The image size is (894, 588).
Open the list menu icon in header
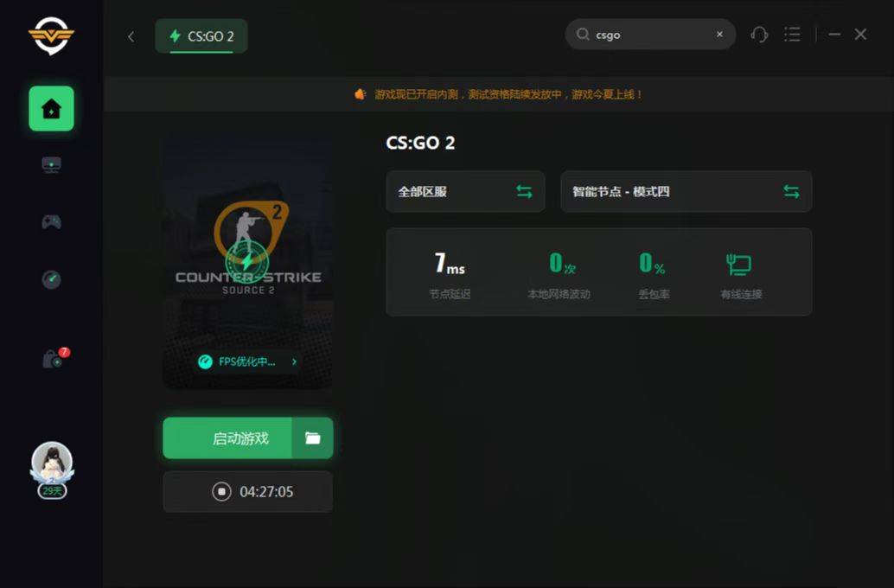pyautogui.click(x=792, y=35)
